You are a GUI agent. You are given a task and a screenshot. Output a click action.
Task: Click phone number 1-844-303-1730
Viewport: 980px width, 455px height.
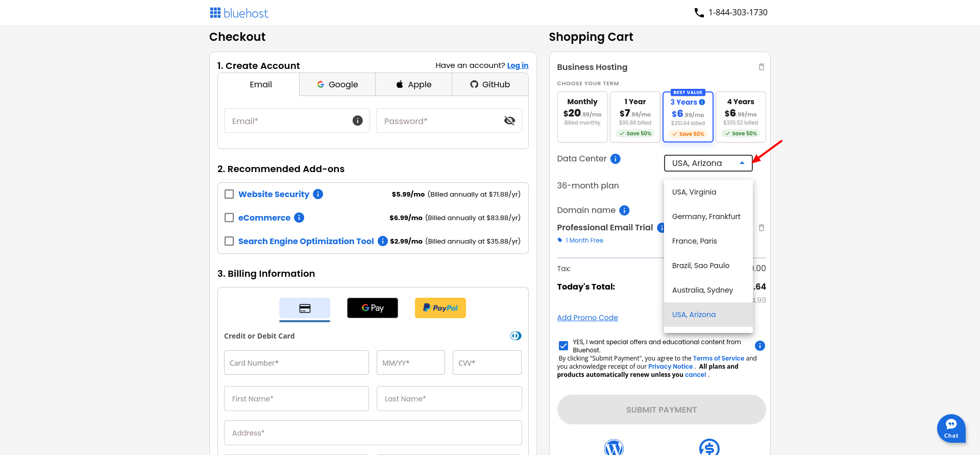click(738, 12)
